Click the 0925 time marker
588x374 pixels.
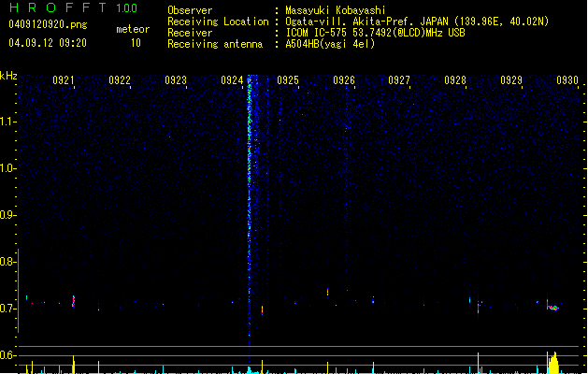click(288, 80)
